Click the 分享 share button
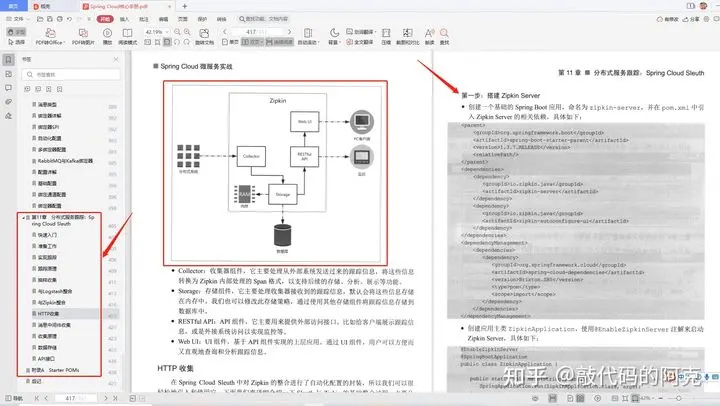 691,19
